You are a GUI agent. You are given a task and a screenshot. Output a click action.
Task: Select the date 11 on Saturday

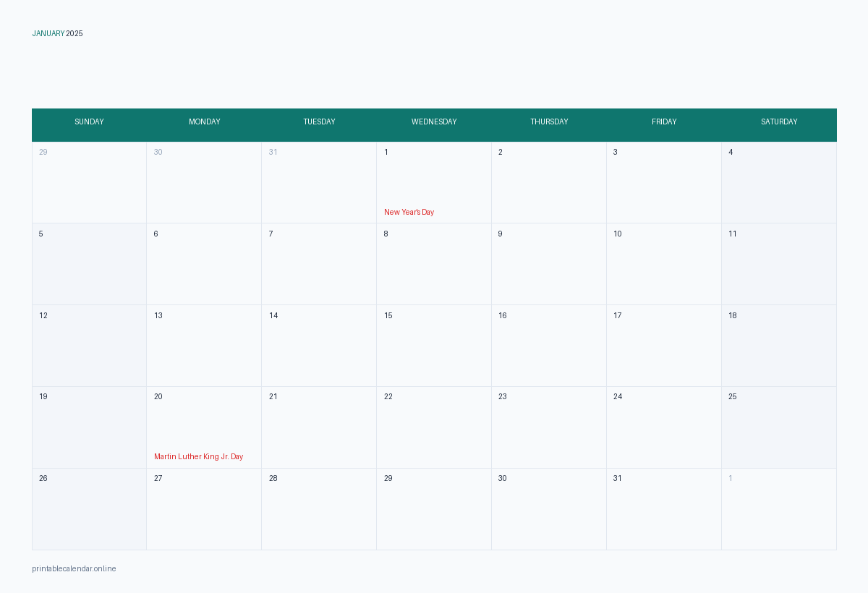779,264
